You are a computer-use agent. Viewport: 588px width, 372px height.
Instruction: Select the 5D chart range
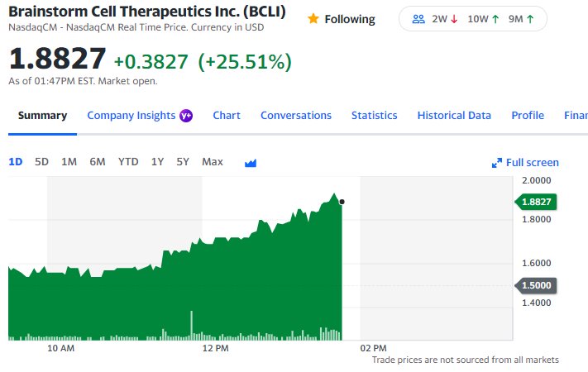[41, 162]
